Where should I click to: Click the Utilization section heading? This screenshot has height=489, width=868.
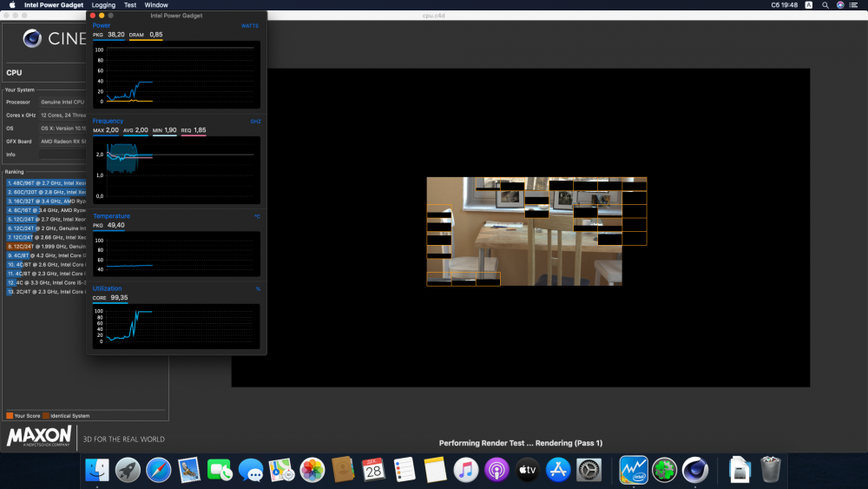tap(107, 288)
